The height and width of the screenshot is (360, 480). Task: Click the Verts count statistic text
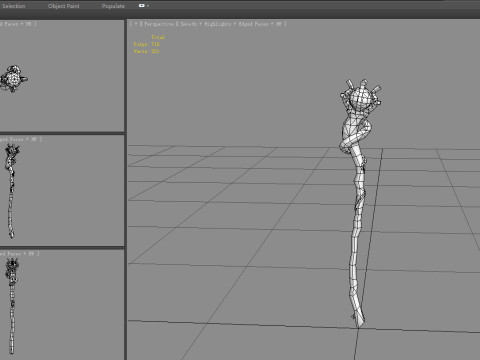click(x=146, y=51)
